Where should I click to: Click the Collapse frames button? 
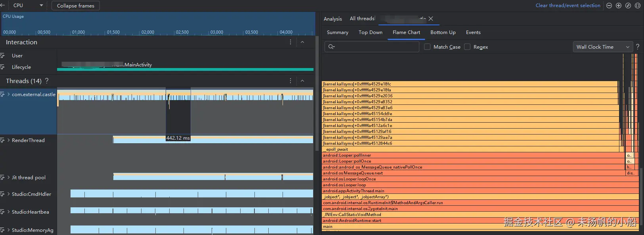tap(75, 6)
